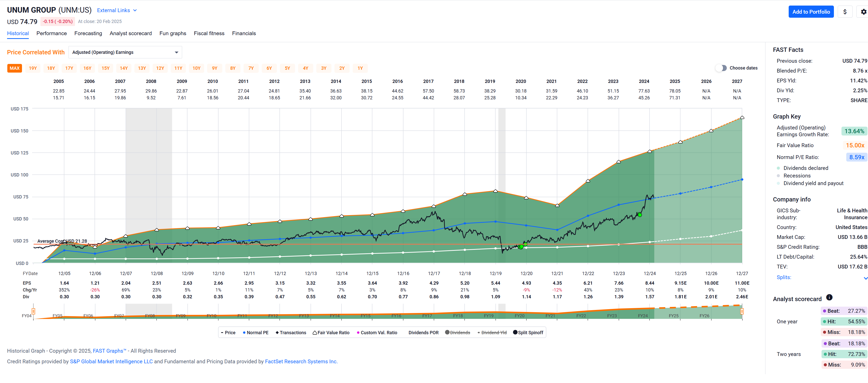This screenshot has height=383, width=868.
Task: Select the 7Y time range
Action: [251, 68]
